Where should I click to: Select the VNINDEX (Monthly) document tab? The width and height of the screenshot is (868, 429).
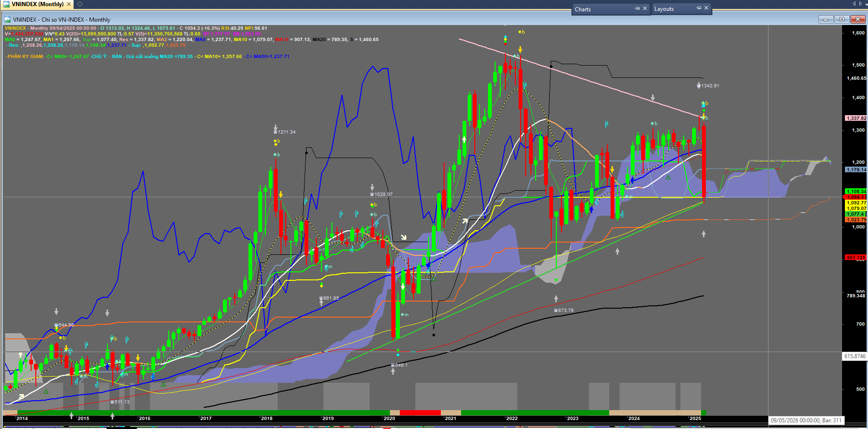(x=38, y=4)
